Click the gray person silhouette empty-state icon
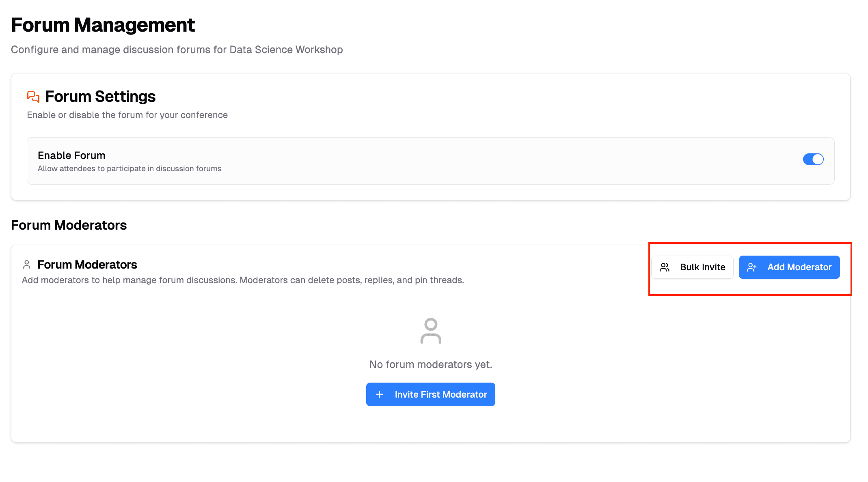Image resolution: width=868 pixels, height=482 pixels. pos(430,331)
